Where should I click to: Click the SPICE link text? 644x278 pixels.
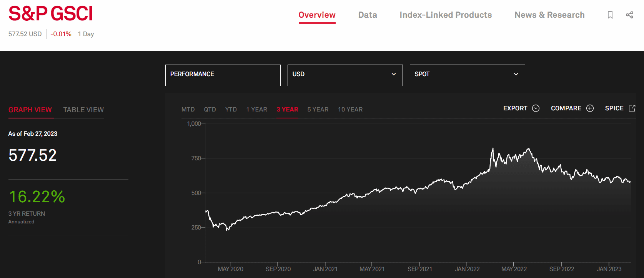click(x=614, y=108)
